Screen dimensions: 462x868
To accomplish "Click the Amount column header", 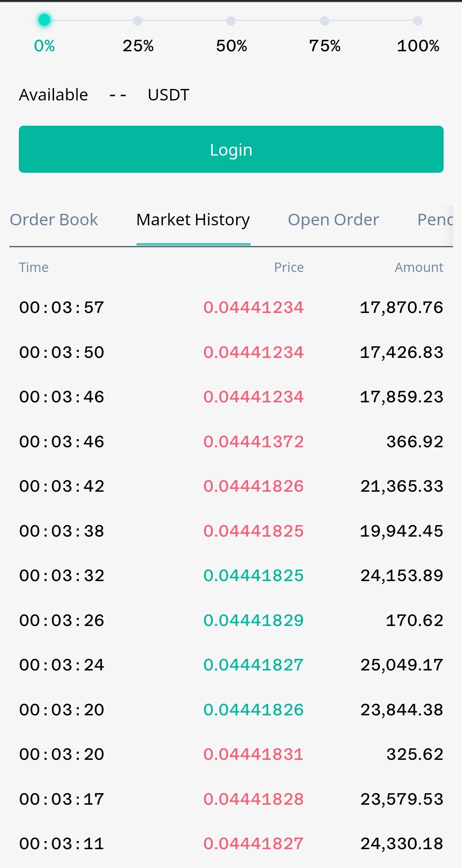I will tap(419, 267).
